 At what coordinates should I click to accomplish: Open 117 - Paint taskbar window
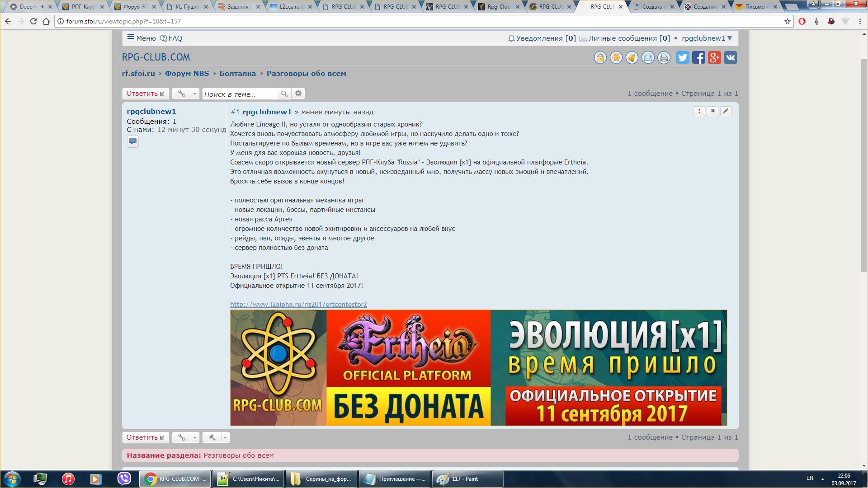[467, 479]
